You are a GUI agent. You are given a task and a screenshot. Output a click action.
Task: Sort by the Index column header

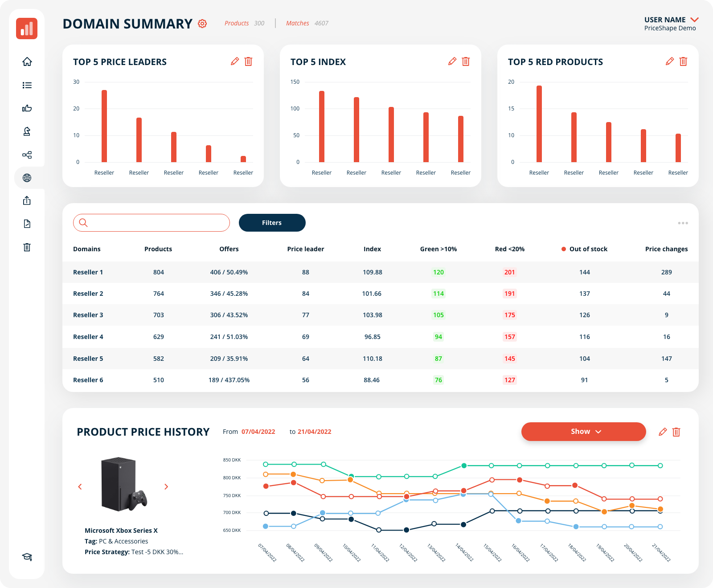coord(373,249)
